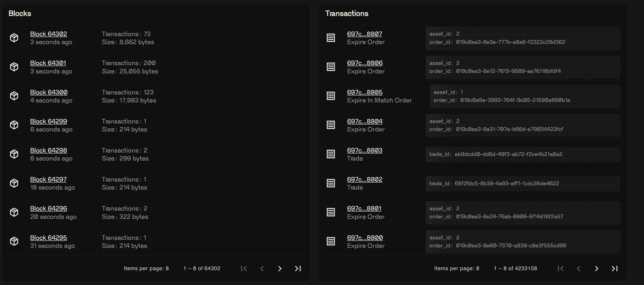Screen dimensions: 644x285
Task: Click the receipt icon beside transaction 697c...8803
Action: (x=331, y=154)
